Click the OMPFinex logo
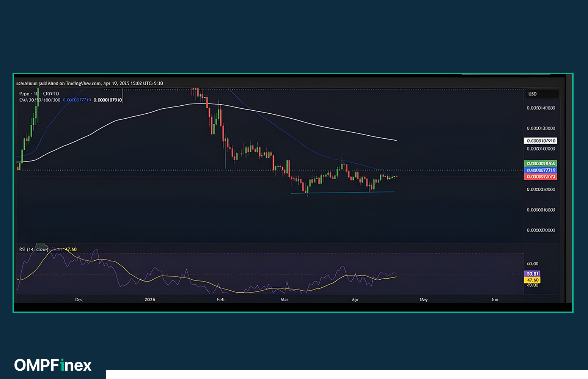 pyautogui.click(x=53, y=365)
